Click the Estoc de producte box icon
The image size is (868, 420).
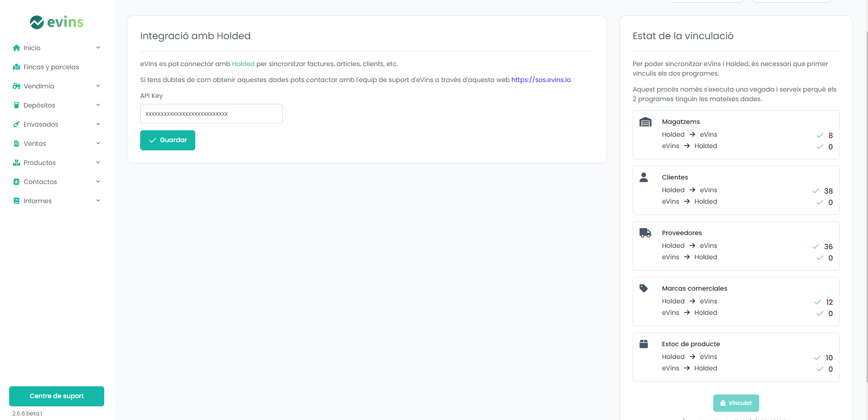[644, 344]
